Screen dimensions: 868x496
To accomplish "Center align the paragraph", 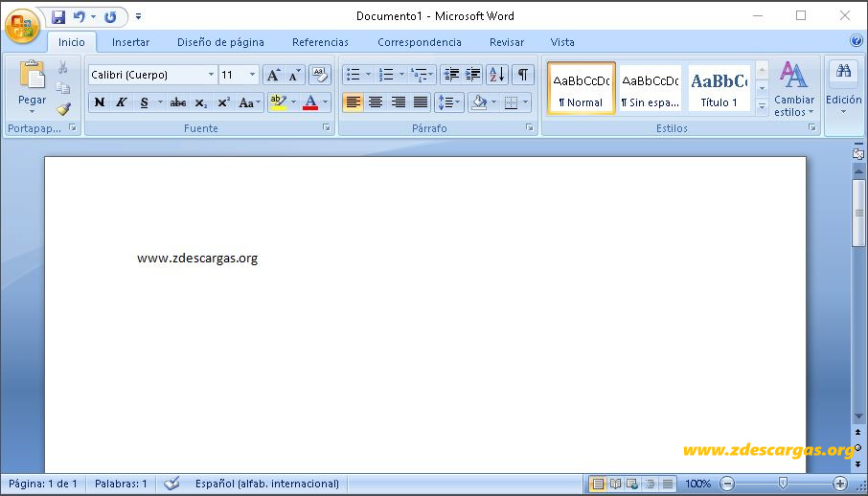I will pyautogui.click(x=376, y=102).
